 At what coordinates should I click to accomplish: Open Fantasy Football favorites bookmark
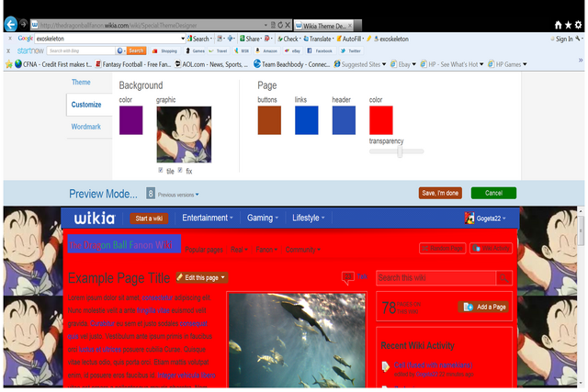pos(132,64)
